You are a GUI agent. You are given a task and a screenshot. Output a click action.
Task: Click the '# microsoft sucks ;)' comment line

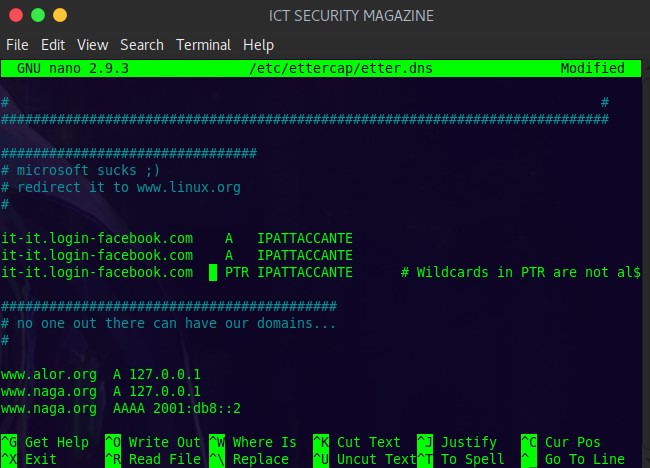[x=80, y=170]
